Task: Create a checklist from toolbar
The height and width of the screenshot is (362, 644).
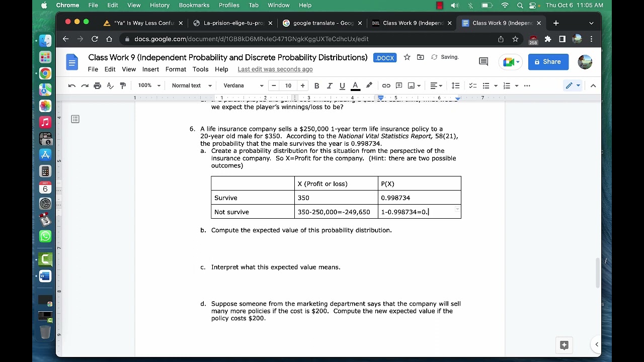Action: click(x=472, y=85)
